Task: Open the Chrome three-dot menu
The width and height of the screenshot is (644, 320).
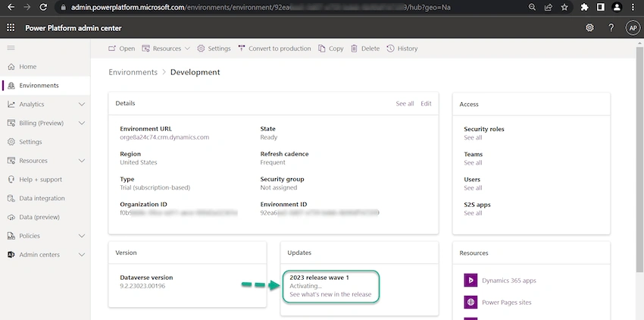Action: 633,7
